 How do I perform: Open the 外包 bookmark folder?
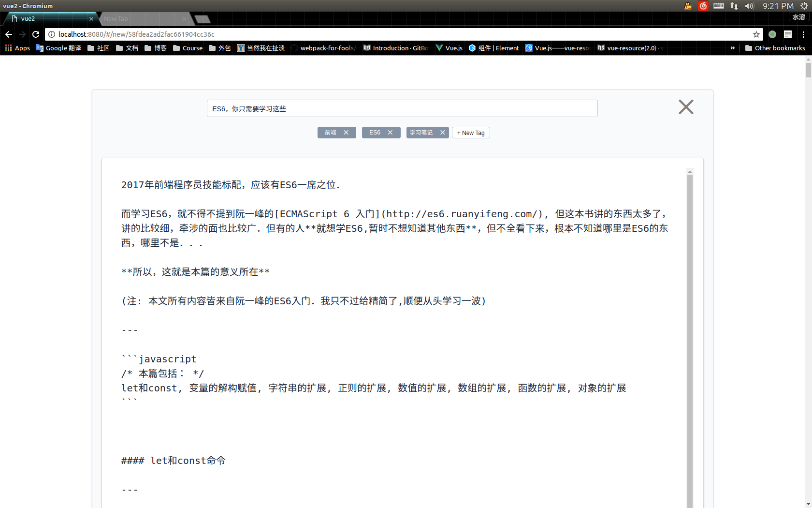coord(220,48)
